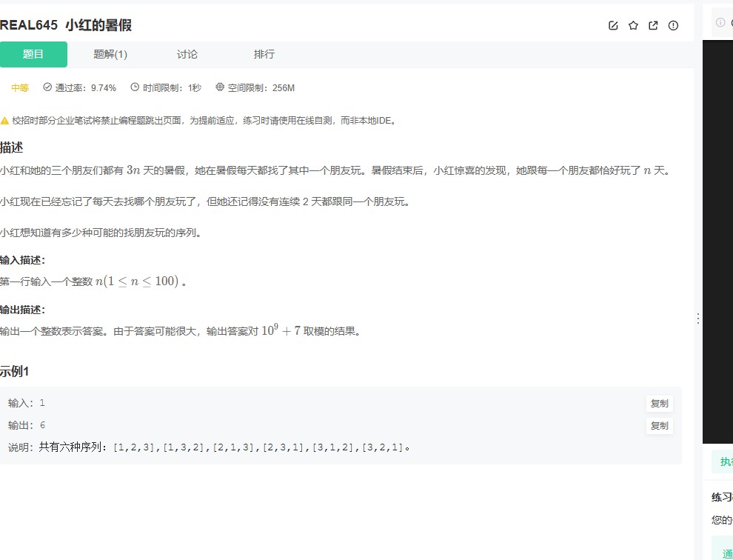Select the 题目 tab
This screenshot has height=560, width=733.
coord(34,54)
